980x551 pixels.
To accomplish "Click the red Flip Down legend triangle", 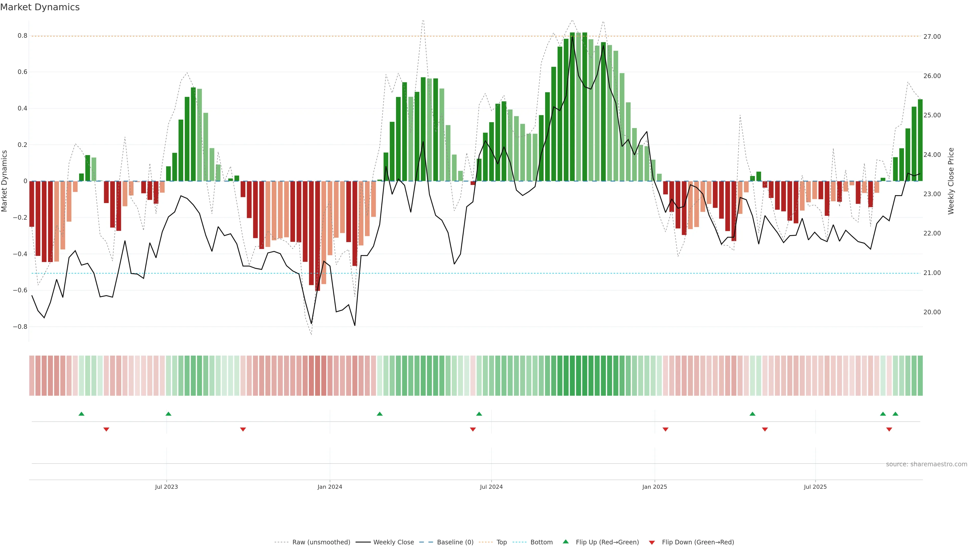I will point(652,542).
